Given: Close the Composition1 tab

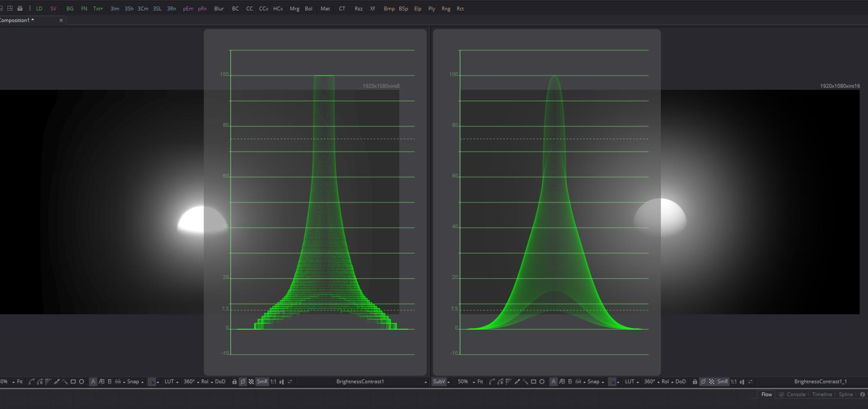Looking at the screenshot, I should (61, 20).
